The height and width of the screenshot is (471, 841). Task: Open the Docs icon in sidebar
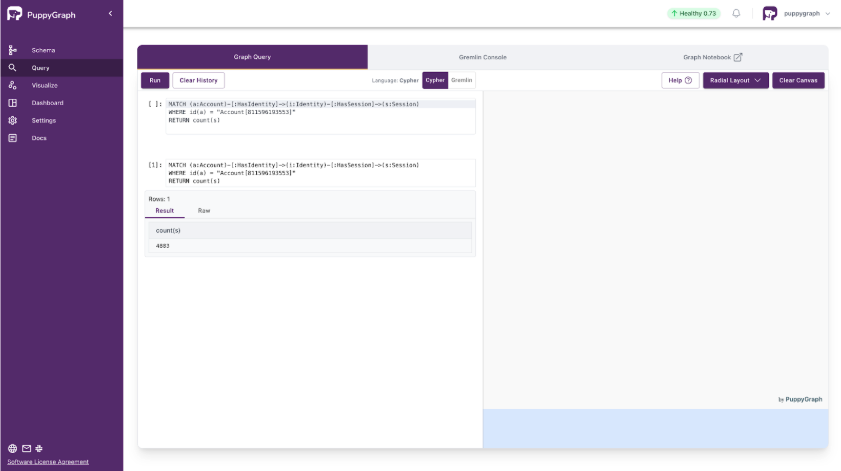13,138
